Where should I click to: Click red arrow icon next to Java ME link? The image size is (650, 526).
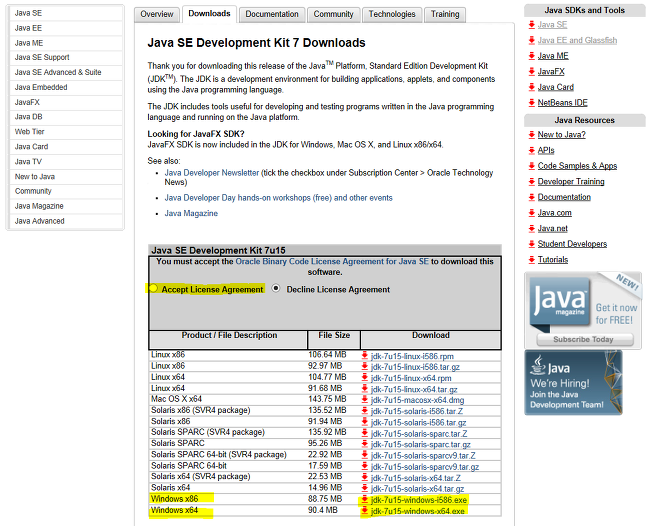[531, 56]
